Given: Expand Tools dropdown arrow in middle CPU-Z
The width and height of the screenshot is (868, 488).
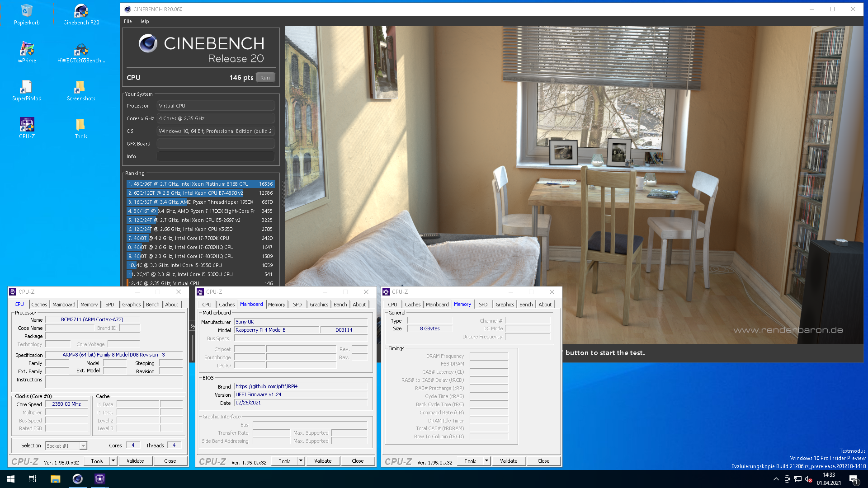Looking at the screenshot, I should click(x=301, y=461).
